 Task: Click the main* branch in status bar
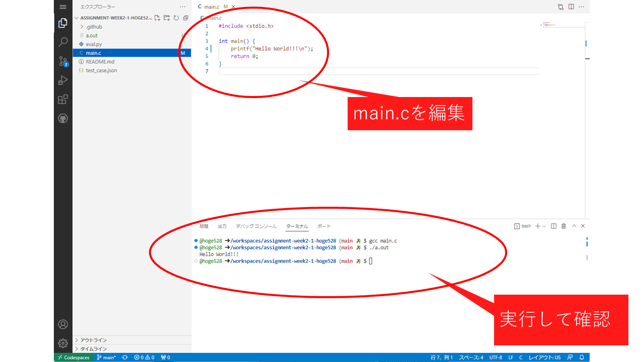tap(106, 357)
